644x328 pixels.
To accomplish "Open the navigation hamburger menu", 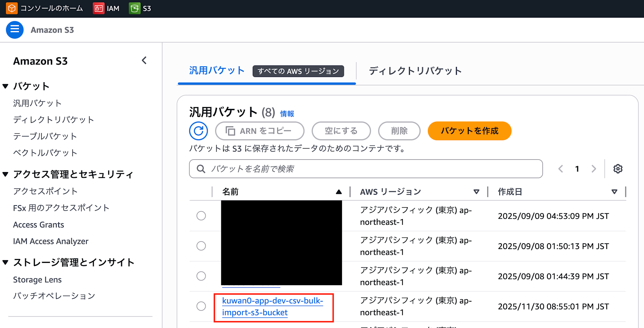I will click(x=14, y=30).
